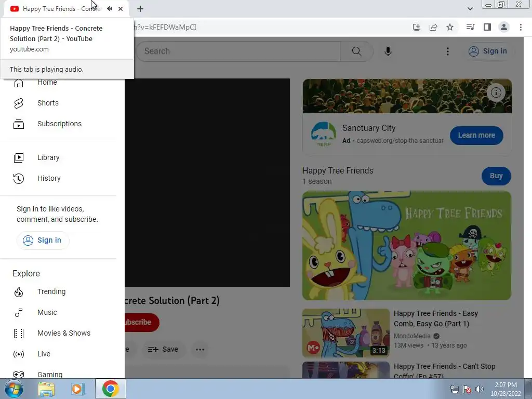Image resolution: width=532 pixels, height=399 pixels.
Task: Open the media control icon
Action: (470, 27)
